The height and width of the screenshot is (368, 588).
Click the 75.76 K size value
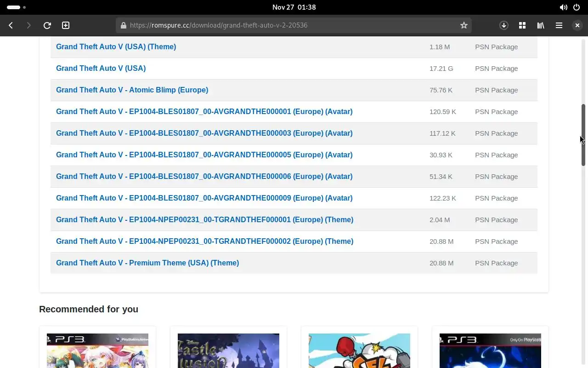[441, 90]
